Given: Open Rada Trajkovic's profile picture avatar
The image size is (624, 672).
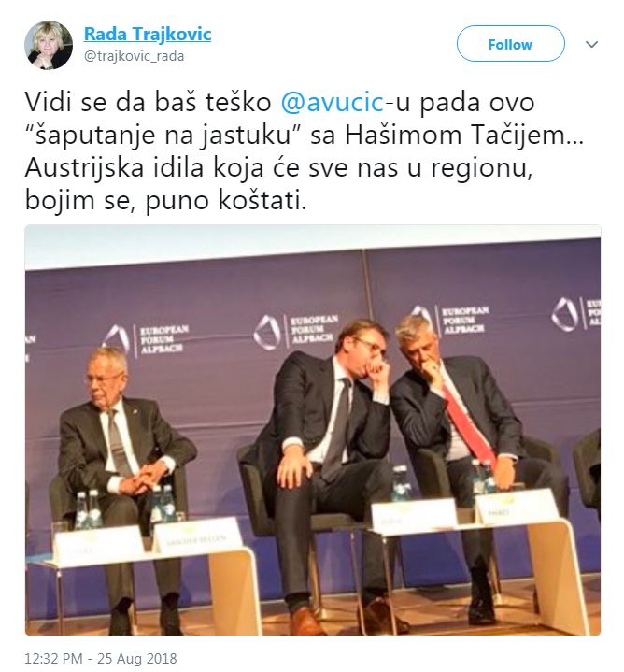Looking at the screenshot, I should 49,45.
